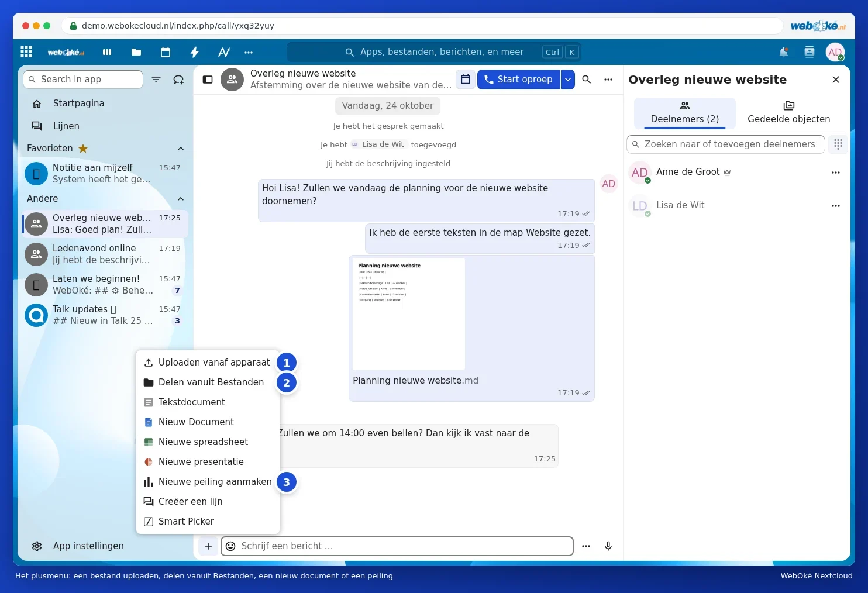This screenshot has height=593, width=868.
Task: Open emoji picker in message field
Action: [231, 546]
